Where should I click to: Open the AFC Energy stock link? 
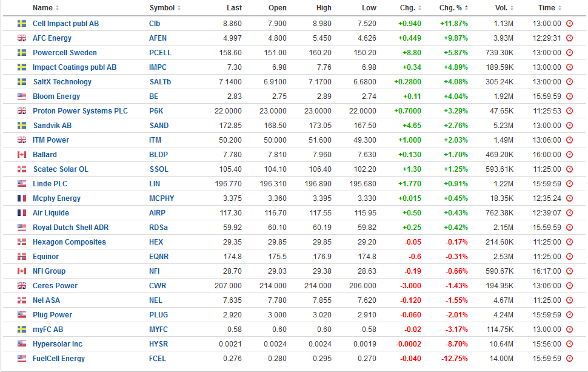[x=52, y=38]
